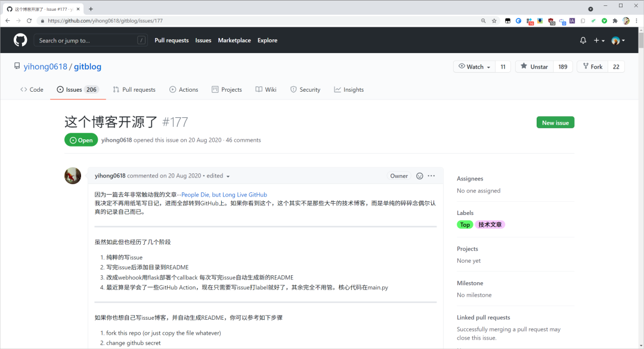Click the GitHub octocat home logo
The width and height of the screenshot is (644, 349).
tap(20, 40)
